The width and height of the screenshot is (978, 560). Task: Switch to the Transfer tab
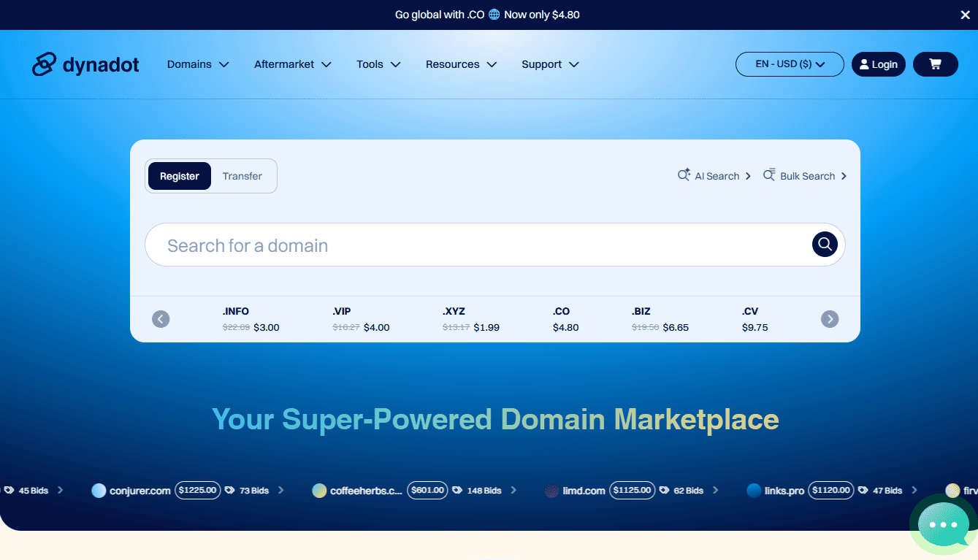pos(242,175)
